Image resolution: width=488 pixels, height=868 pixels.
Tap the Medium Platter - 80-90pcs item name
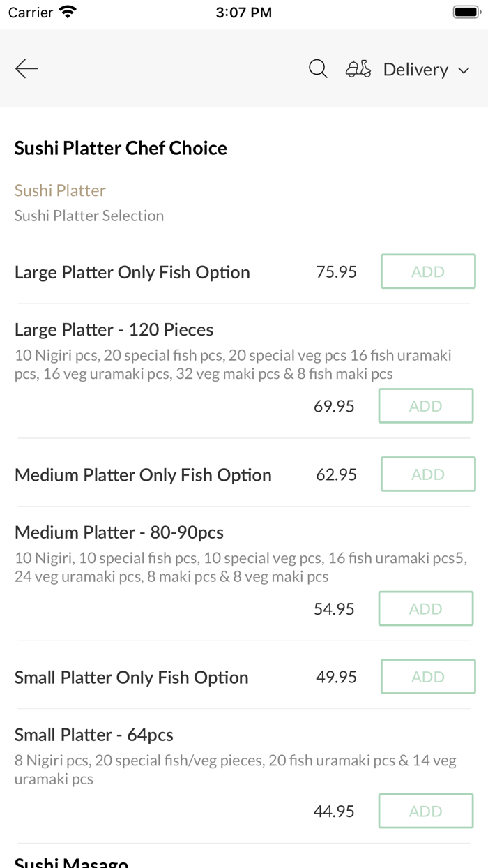click(x=119, y=532)
